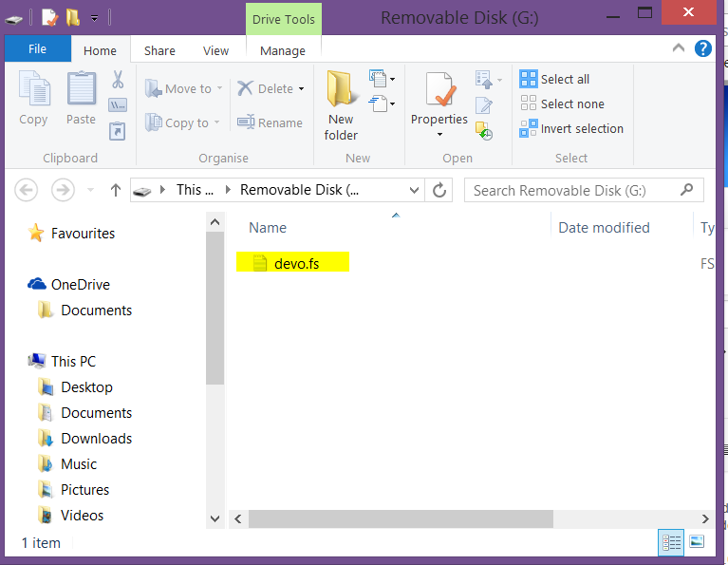Click Invert selection
728x565 pixels.
point(571,129)
